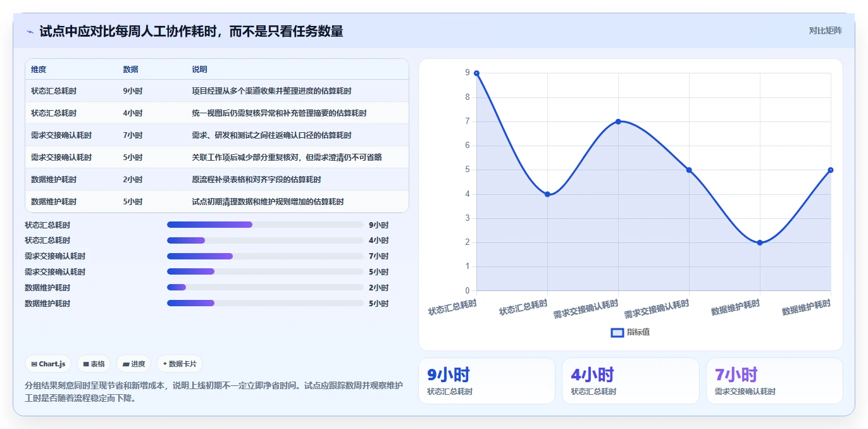Image resolution: width=868 pixels, height=429 pixels.
Task: Click the progress bar labeled 9小时
Action: [x=265, y=225]
